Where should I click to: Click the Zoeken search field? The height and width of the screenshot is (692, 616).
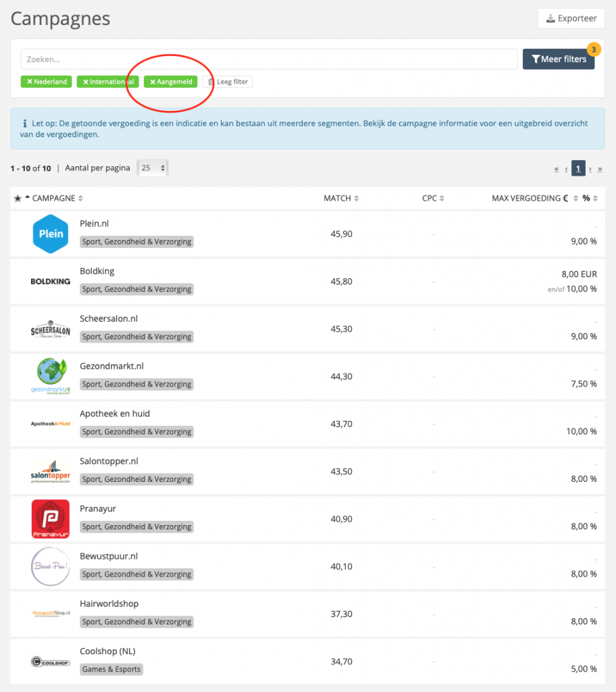point(269,59)
